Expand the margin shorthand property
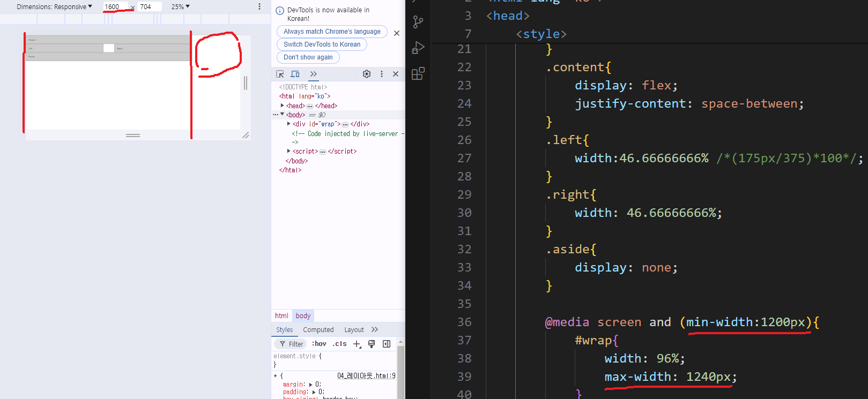The image size is (868, 399). coord(311,385)
